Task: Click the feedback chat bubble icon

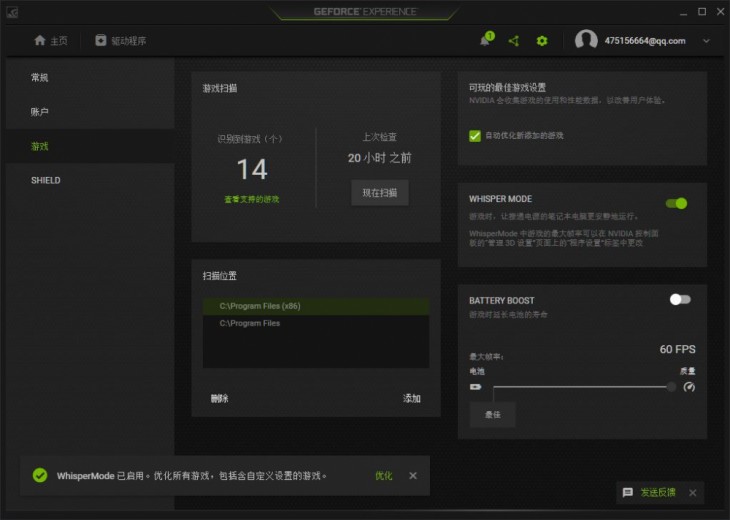Action: [628, 493]
